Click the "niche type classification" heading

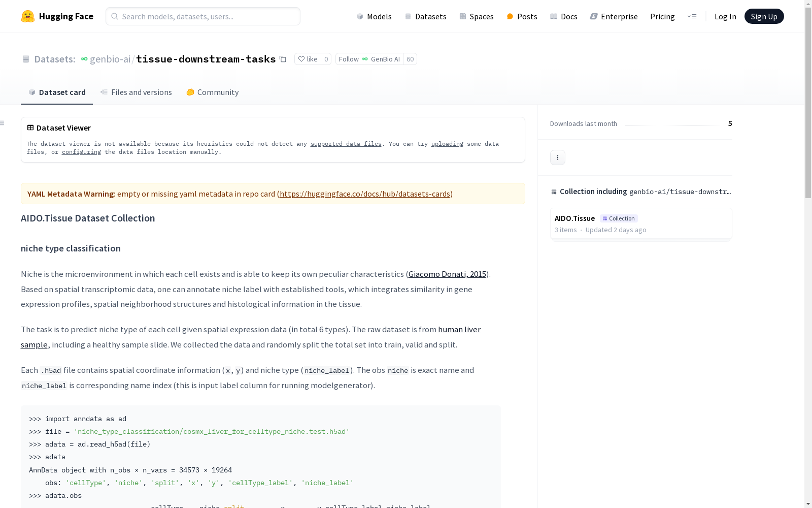(71, 248)
